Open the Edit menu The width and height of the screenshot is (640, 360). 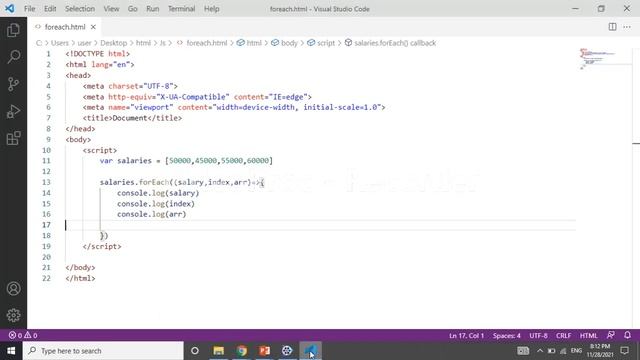[50, 9]
